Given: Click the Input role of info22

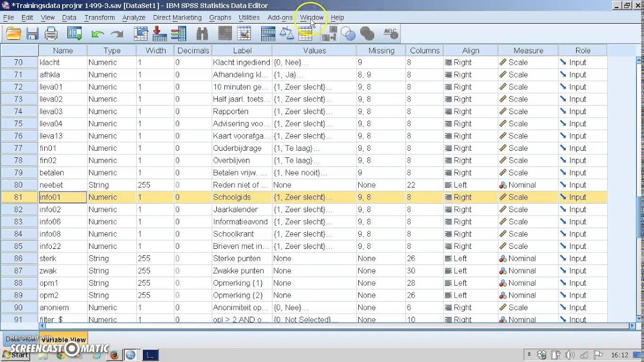Looking at the screenshot, I should point(583,246).
